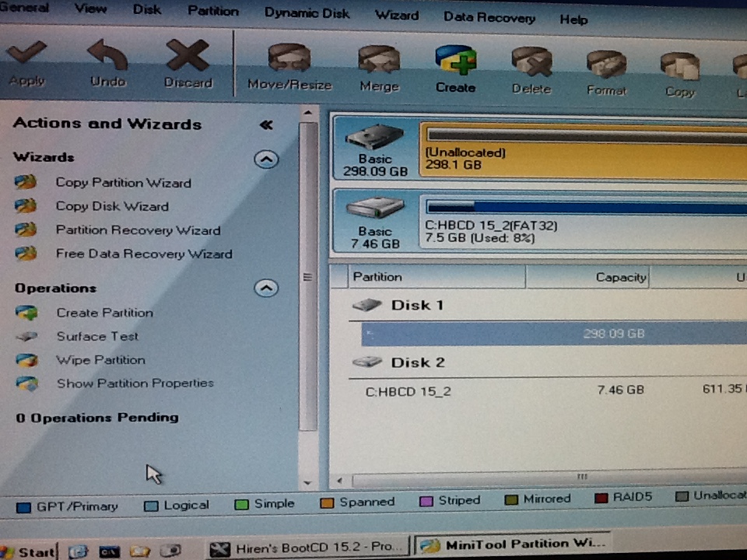Click the Show Desktop quick launch icon
Screen dimensions: 747x560
78,551
